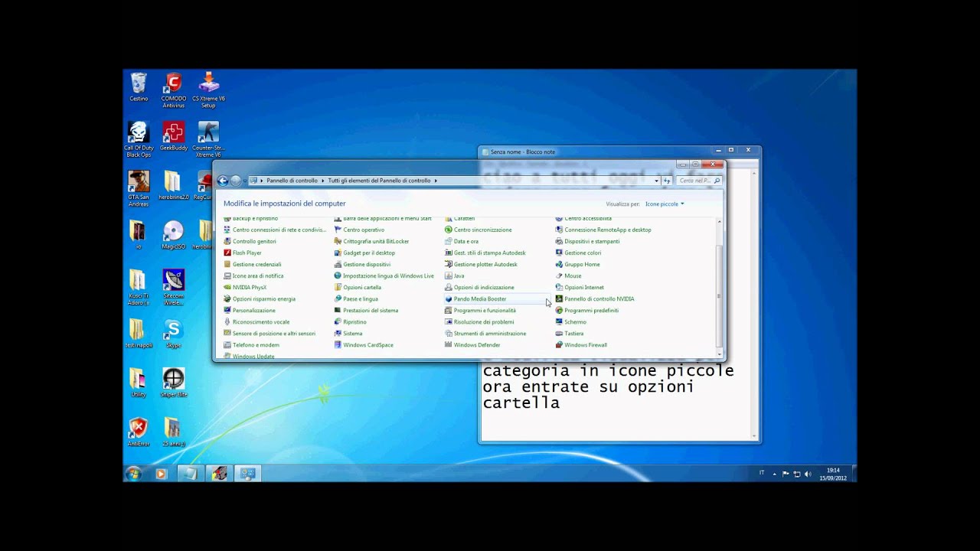980x551 pixels.
Task: Focus the Control Panel search field
Action: click(698, 181)
